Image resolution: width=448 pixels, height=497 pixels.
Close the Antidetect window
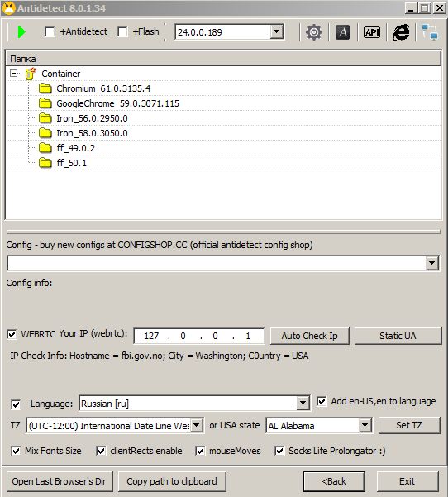tap(440, 8)
